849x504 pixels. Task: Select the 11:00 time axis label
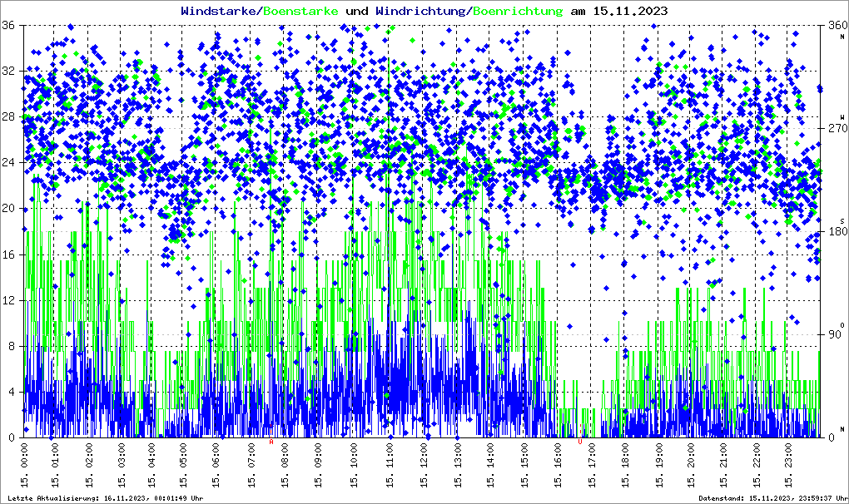click(x=390, y=465)
